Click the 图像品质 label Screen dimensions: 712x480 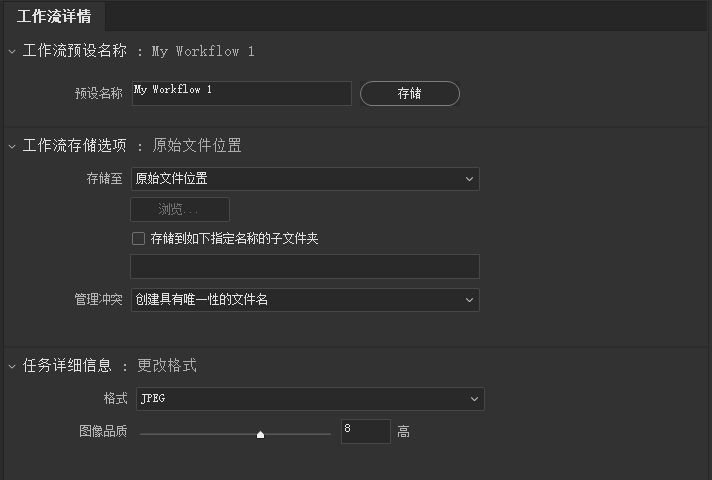click(103, 431)
